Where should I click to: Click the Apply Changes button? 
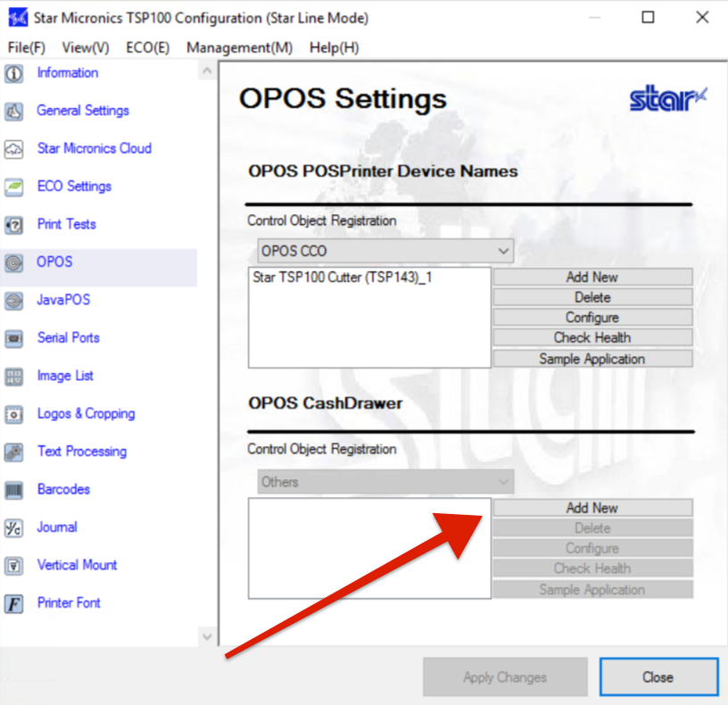click(x=505, y=677)
